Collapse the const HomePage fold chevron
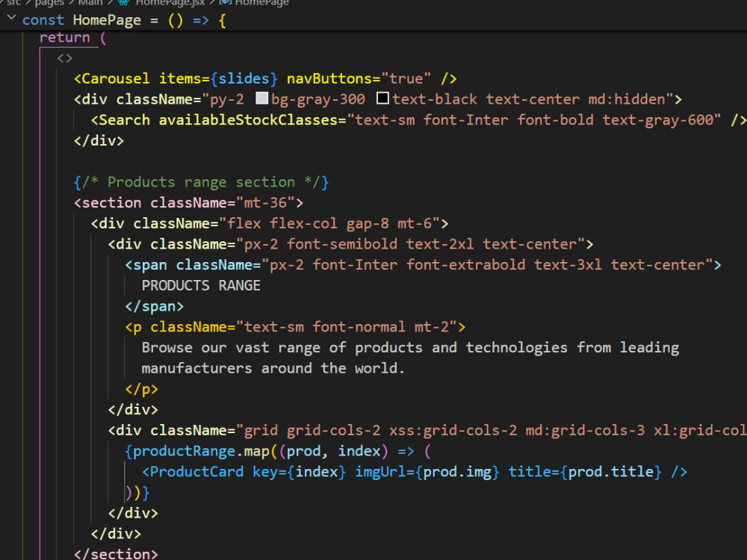747x560 pixels. tap(12, 19)
